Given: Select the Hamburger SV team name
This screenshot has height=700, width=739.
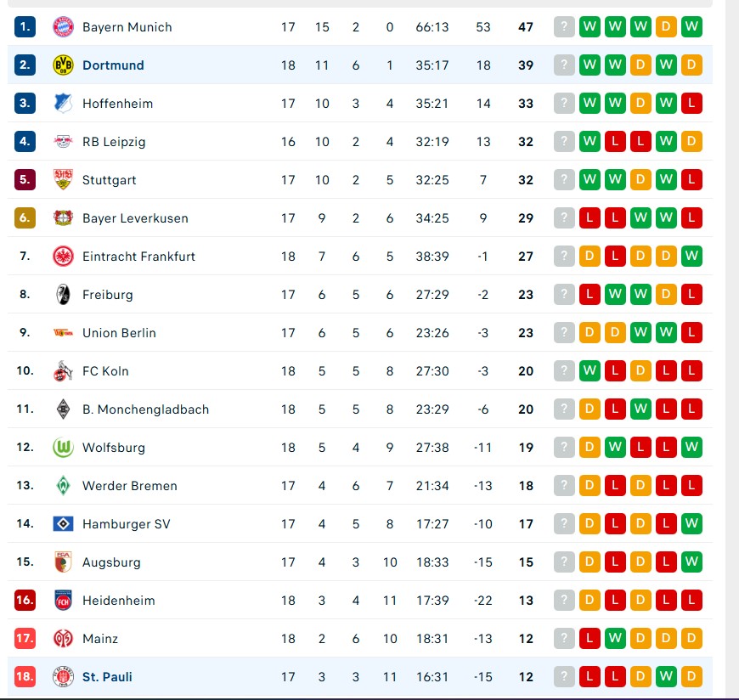Looking at the screenshot, I should (126, 524).
